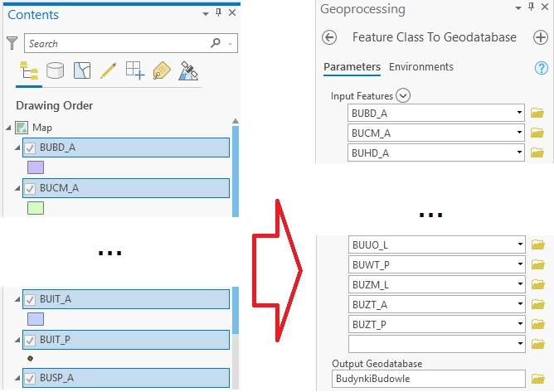Open the BUHD_A input features dropdown

click(518, 152)
